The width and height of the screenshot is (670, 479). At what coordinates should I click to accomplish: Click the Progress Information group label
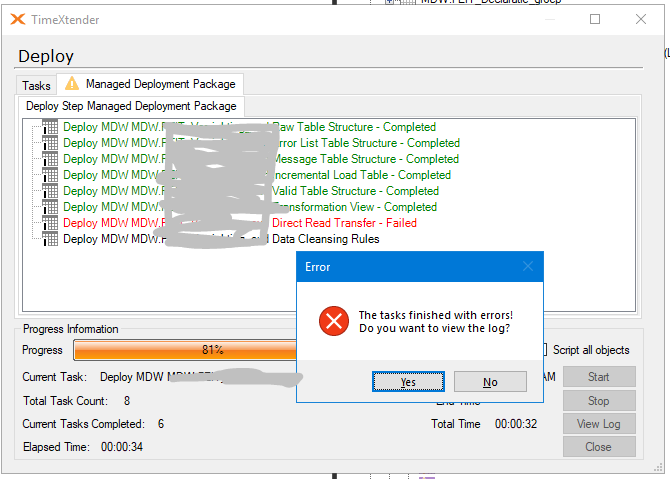tap(71, 329)
